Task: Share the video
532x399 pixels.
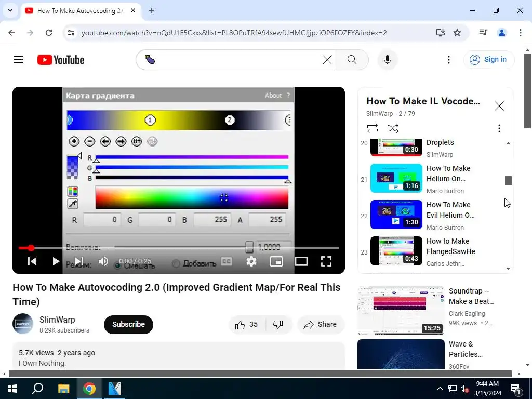Action: (x=321, y=325)
